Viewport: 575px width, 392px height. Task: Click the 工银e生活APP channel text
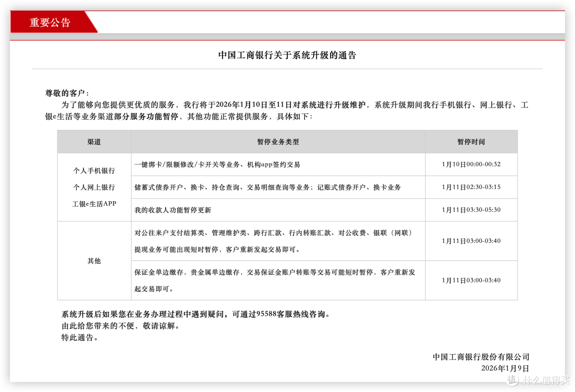94,203
